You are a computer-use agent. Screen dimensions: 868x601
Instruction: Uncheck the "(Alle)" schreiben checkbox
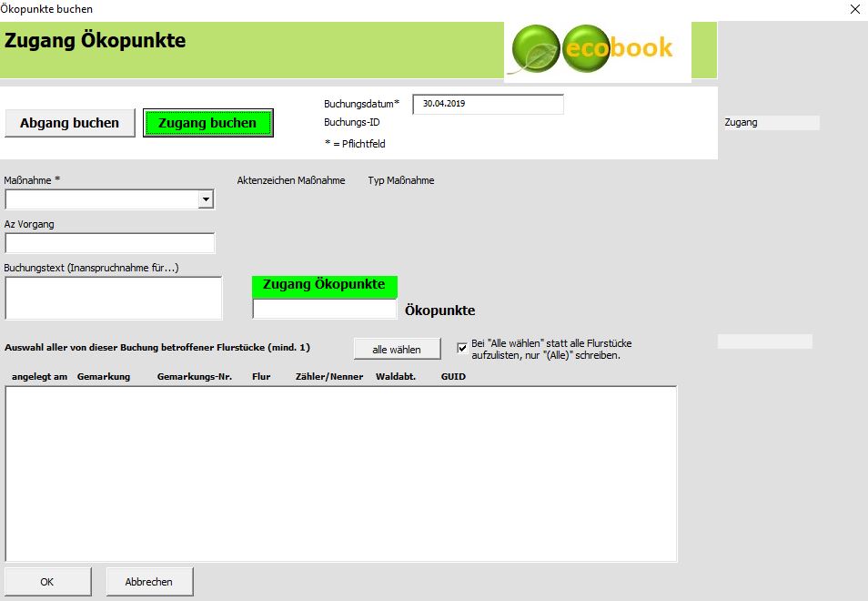pos(462,348)
